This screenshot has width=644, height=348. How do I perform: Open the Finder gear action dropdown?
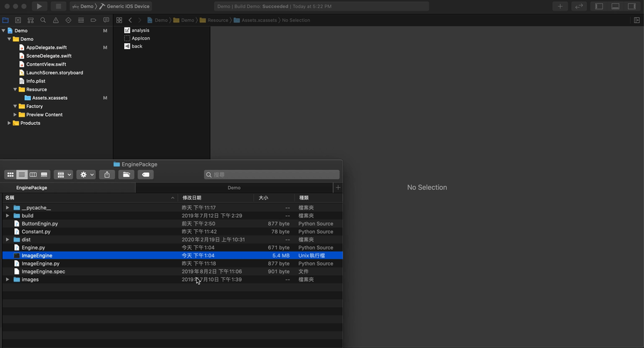coord(87,174)
